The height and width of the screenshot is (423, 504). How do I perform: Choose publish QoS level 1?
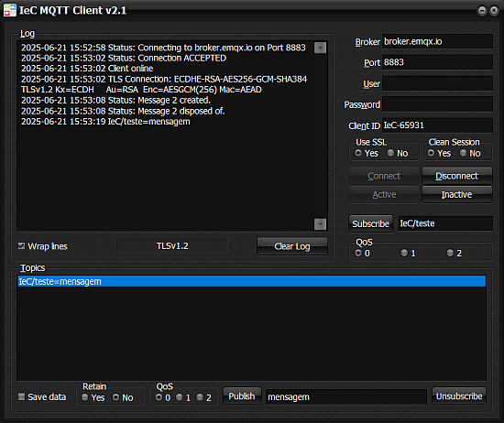pyautogui.click(x=180, y=397)
